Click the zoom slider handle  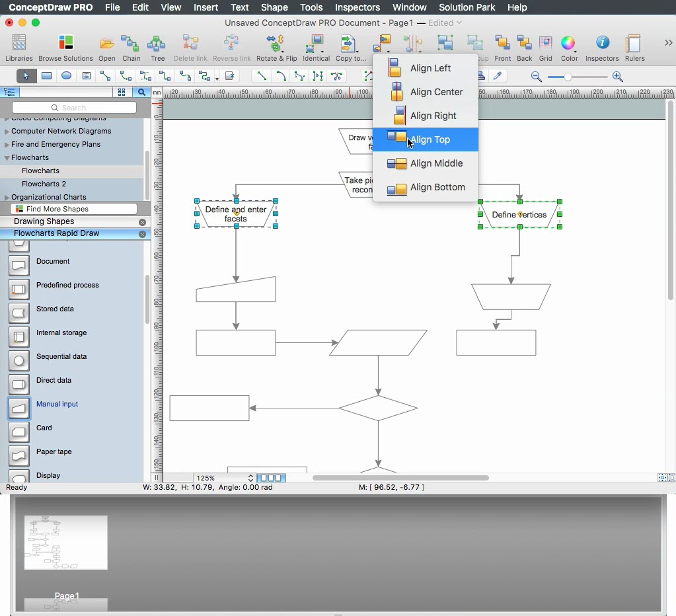568,77
